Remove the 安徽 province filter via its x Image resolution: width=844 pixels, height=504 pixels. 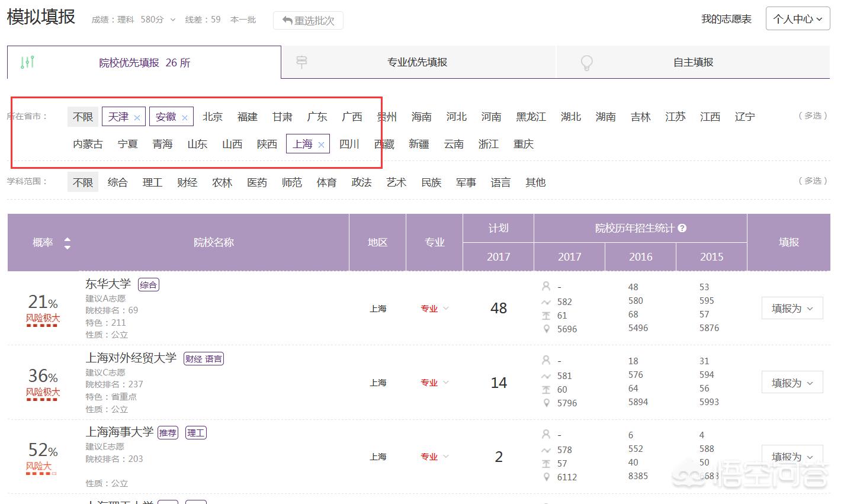[x=185, y=118]
